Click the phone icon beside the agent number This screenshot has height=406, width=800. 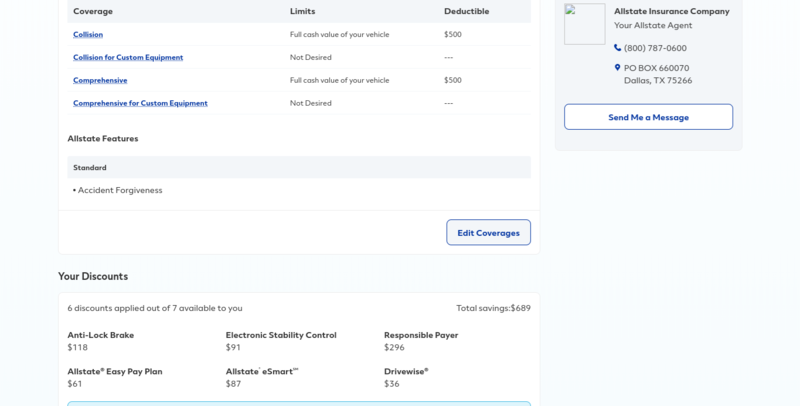tap(618, 48)
